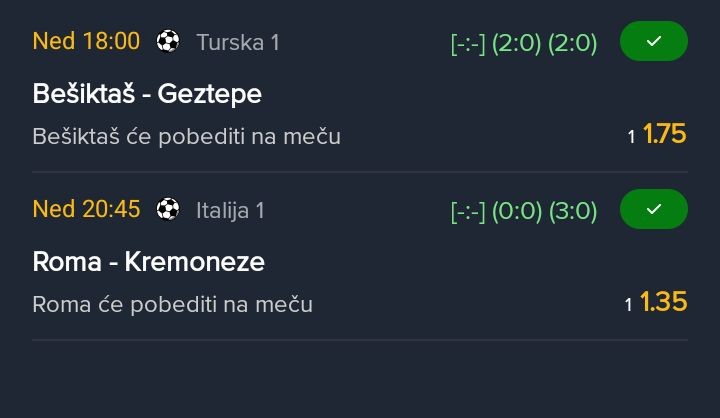Screen dimensions: 720x418
Task: Tap the pick number 1 beside odds 1.75
Action: [x=631, y=137]
